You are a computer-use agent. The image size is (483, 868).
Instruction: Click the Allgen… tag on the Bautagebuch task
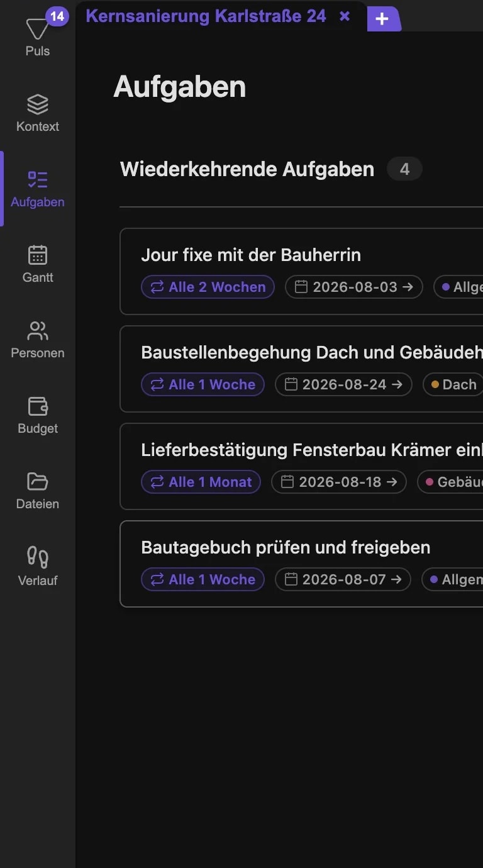(453, 579)
